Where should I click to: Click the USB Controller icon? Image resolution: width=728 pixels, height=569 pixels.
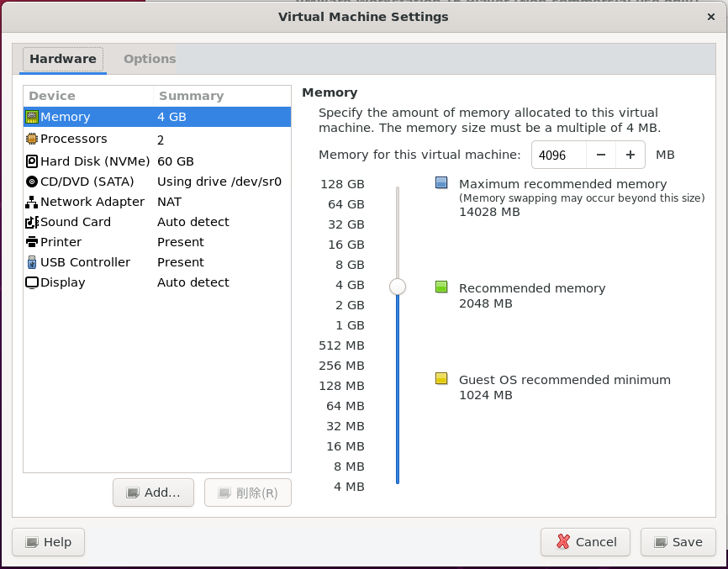[x=32, y=262]
